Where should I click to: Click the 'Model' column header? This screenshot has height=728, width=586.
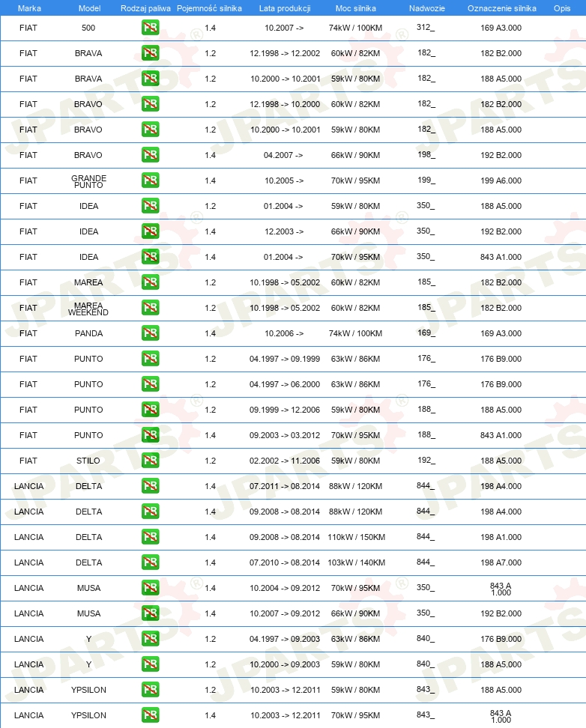click(89, 8)
